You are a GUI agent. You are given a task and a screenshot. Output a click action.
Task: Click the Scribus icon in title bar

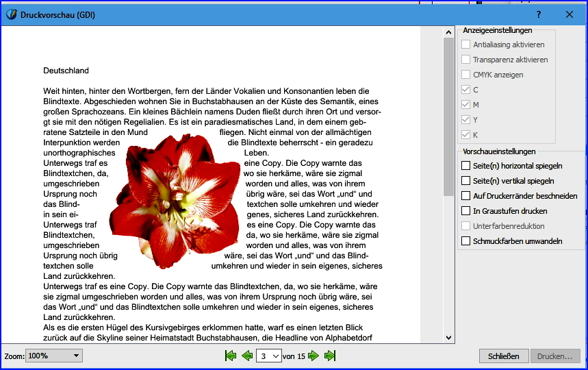pos(12,14)
